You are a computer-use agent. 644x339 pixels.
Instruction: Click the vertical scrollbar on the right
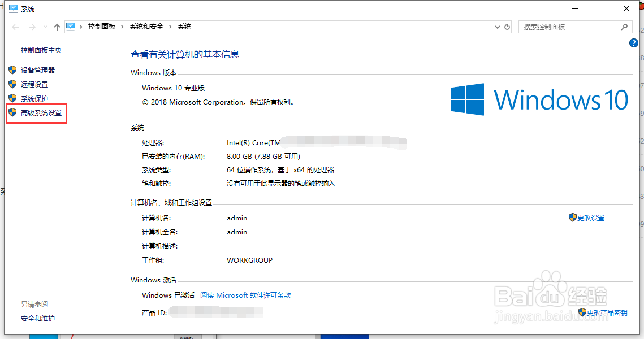pos(641,169)
